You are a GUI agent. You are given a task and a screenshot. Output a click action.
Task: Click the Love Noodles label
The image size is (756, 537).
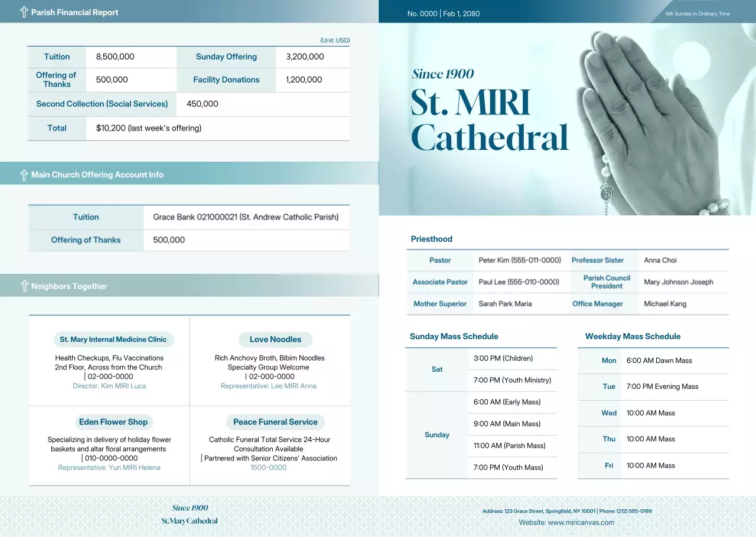[x=275, y=339]
